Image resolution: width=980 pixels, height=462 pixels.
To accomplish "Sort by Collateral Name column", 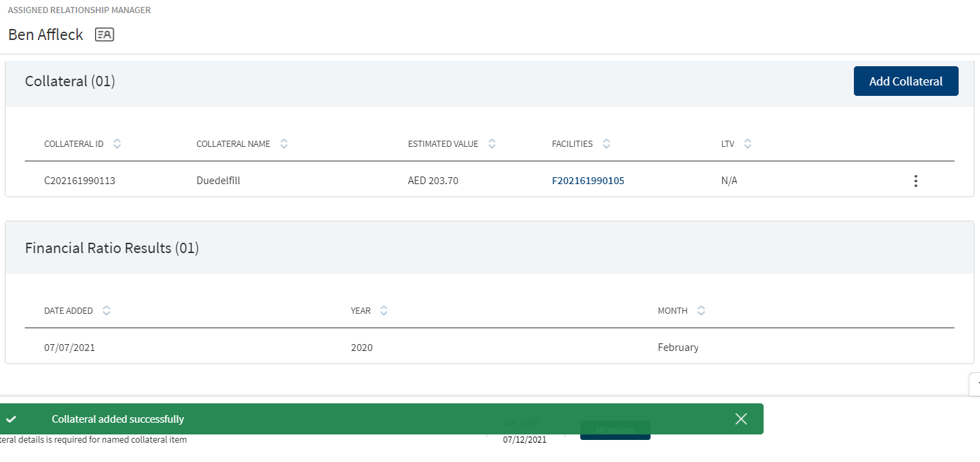I will (284, 144).
